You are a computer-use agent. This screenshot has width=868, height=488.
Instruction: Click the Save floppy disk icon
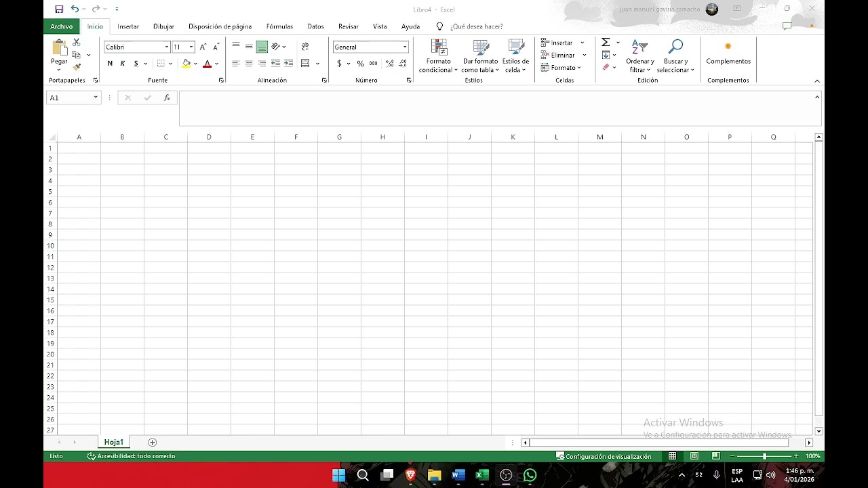coord(59,9)
